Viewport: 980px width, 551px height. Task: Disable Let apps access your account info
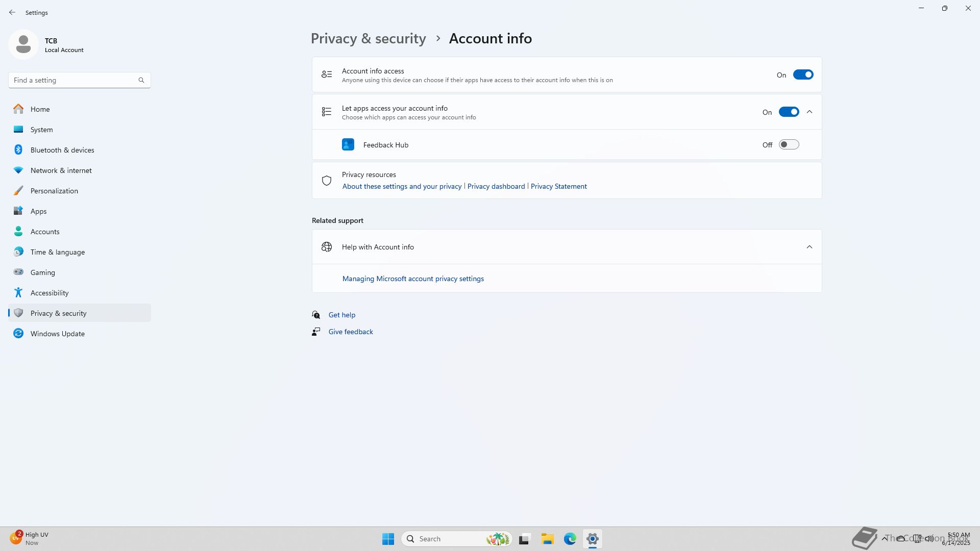[789, 112]
